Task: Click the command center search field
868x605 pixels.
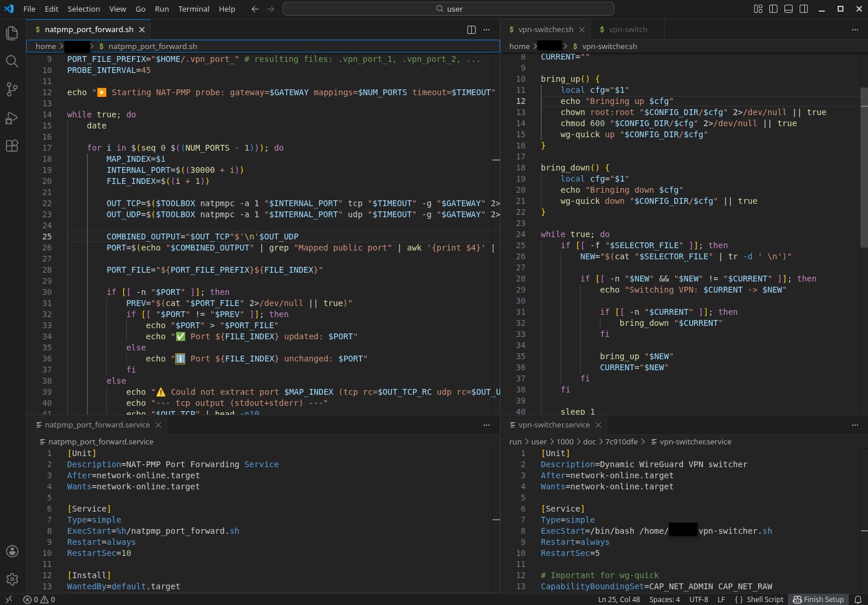Action: coord(448,9)
